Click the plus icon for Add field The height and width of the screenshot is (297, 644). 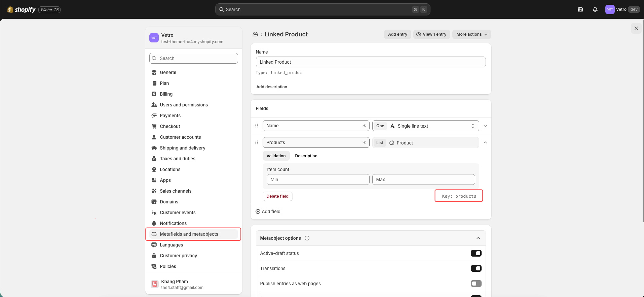click(x=258, y=211)
